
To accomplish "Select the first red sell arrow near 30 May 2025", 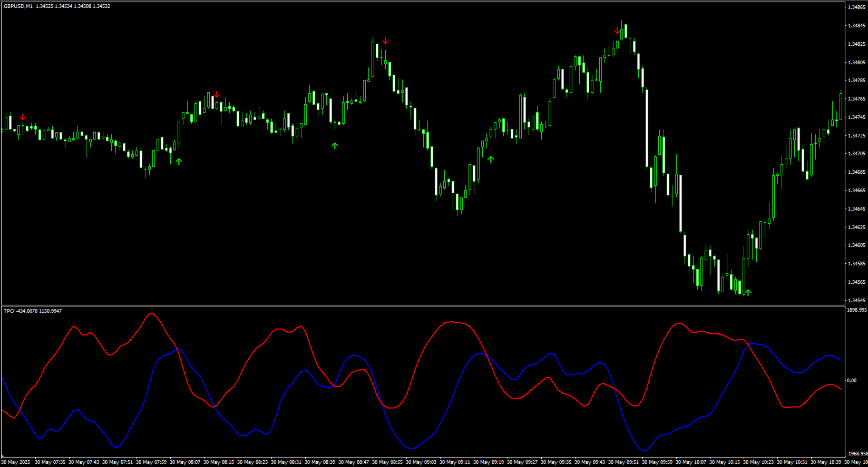I will [23, 117].
